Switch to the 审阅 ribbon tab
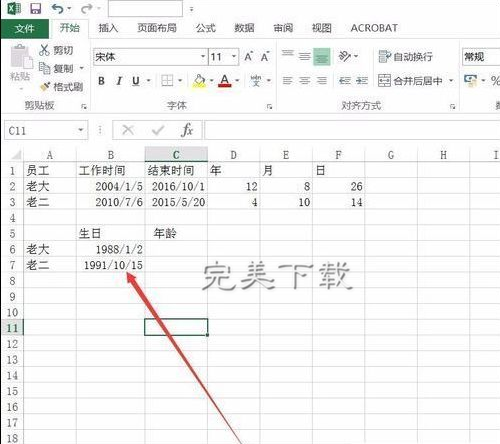Image resolution: width=500 pixels, height=444 pixels. click(283, 28)
